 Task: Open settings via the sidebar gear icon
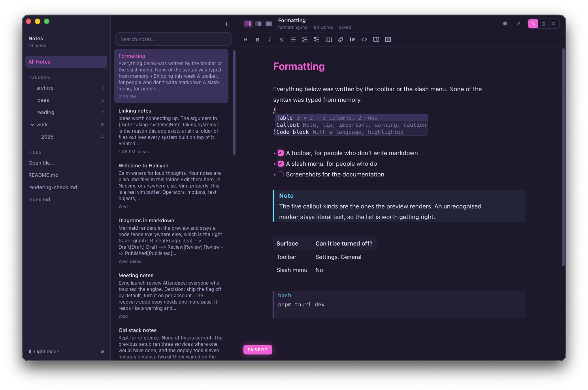(x=102, y=352)
